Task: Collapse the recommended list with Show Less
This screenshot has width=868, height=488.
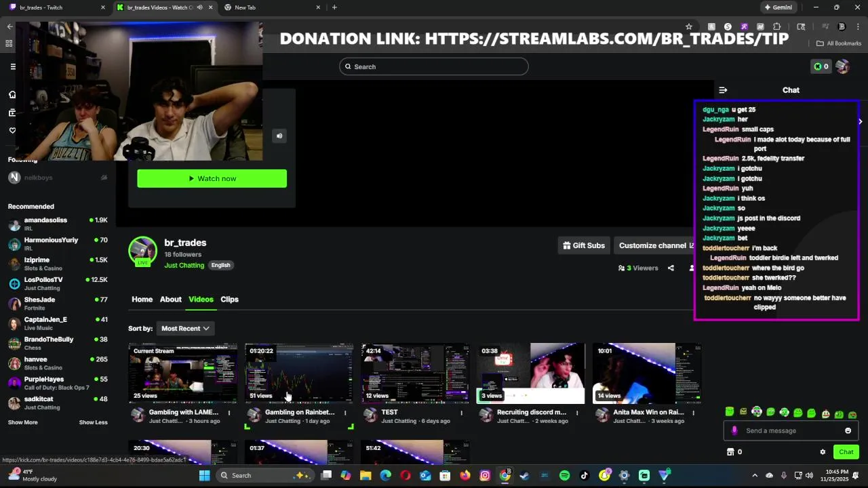Action: [93, 422]
